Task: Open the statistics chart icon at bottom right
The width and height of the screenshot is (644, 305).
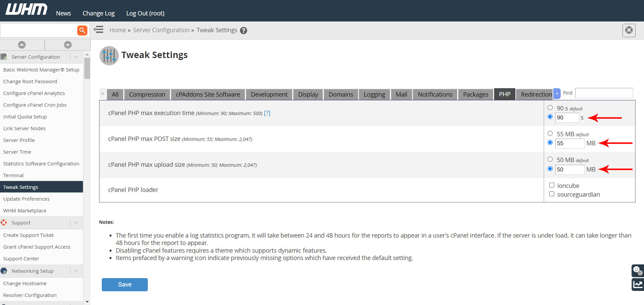Action: pyautogui.click(x=637, y=285)
